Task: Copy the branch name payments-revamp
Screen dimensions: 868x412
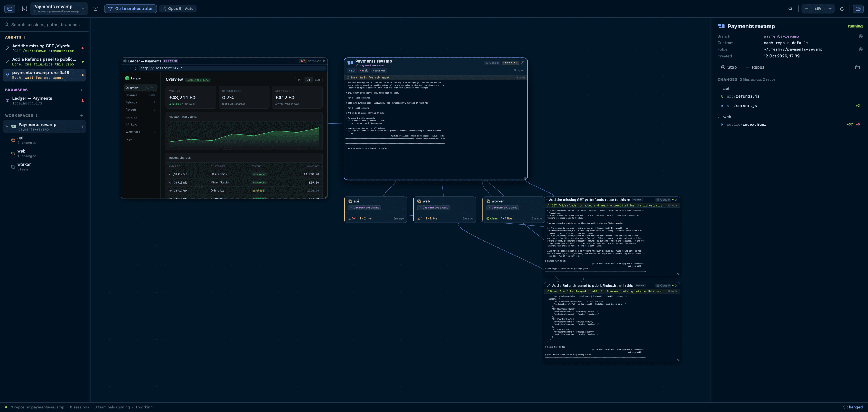Action: [x=861, y=36]
